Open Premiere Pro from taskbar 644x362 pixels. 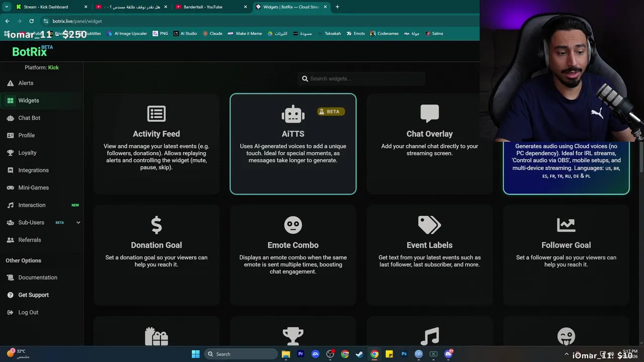tap(300, 354)
